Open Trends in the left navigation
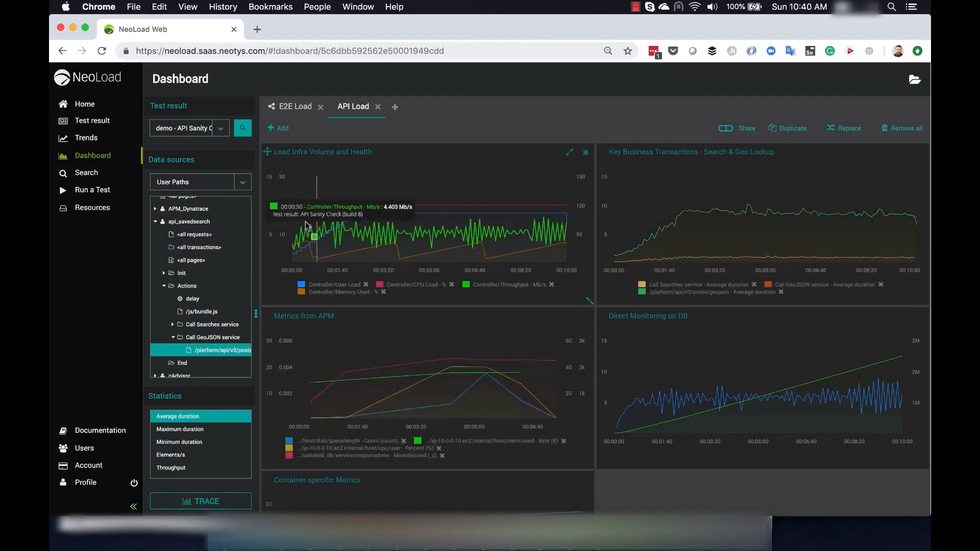 click(86, 138)
